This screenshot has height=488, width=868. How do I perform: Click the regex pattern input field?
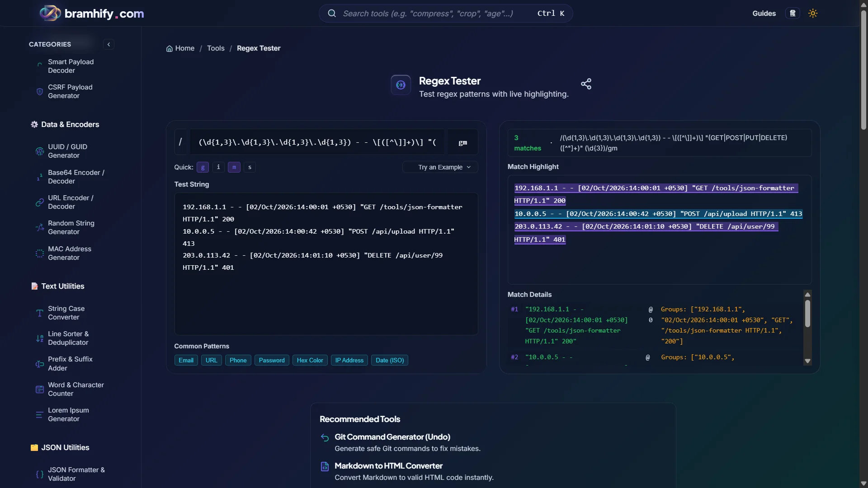pos(317,142)
